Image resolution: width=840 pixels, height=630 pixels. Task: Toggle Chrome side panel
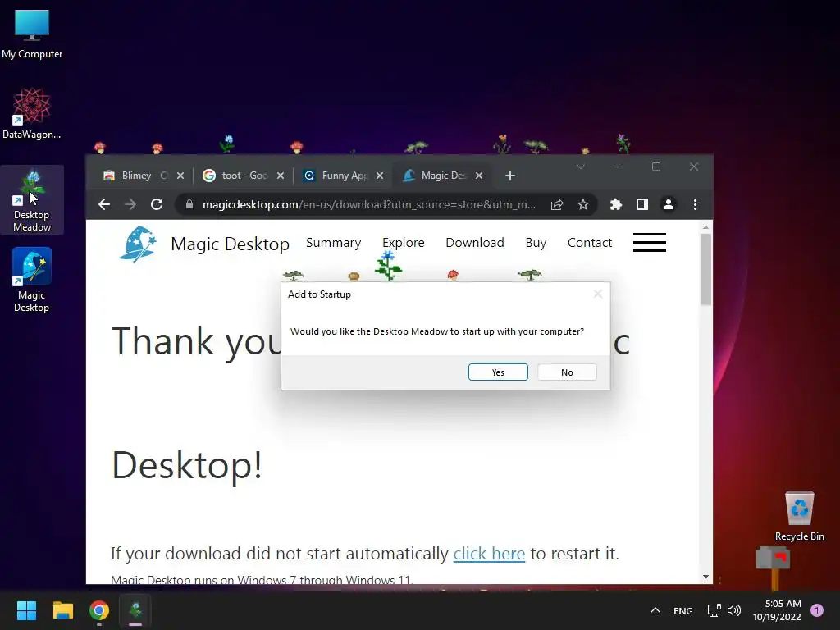[642, 204]
